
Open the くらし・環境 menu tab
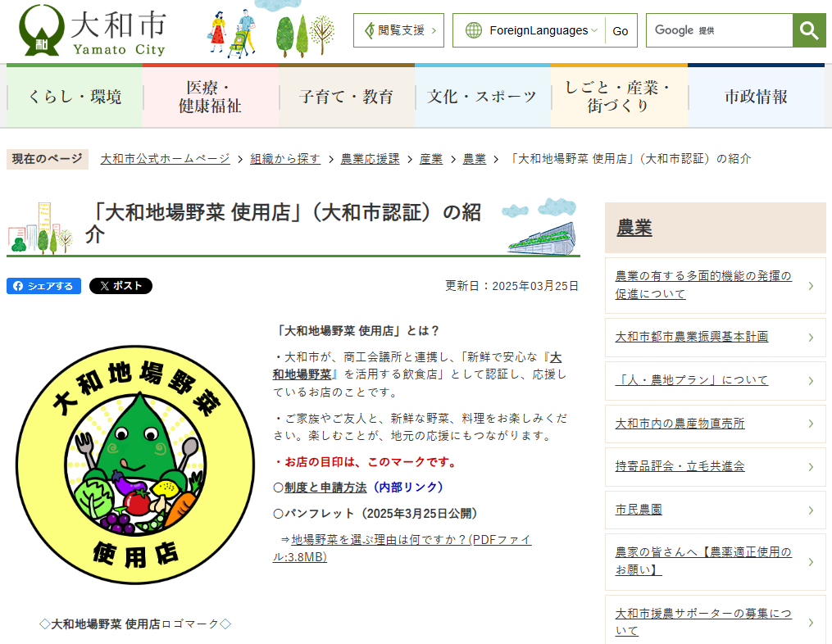75,97
